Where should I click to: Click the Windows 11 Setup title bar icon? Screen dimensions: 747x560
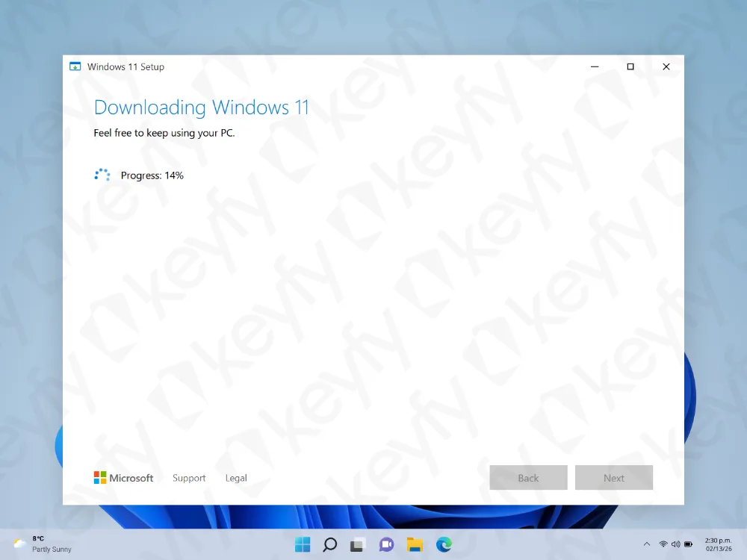[x=75, y=66]
